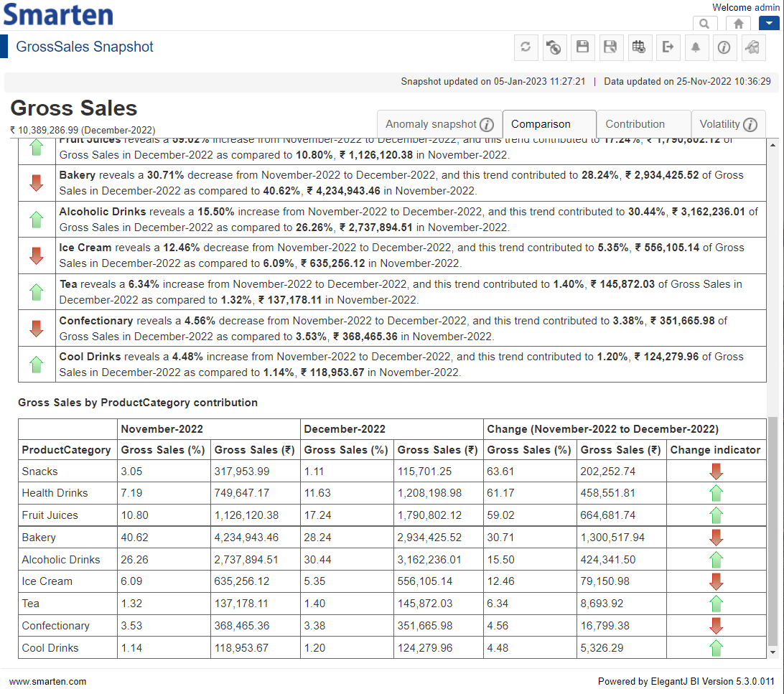Click Cool Drinks change indicator arrow in table

[x=716, y=648]
